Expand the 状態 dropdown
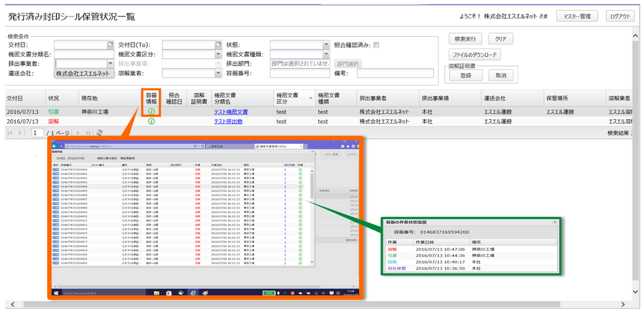This screenshot has height=313, width=644. pyautogui.click(x=326, y=45)
